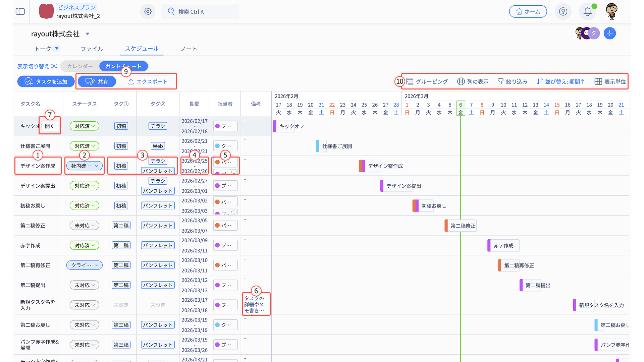Click the help question mark icon
The height and width of the screenshot is (362, 644).
point(563,12)
